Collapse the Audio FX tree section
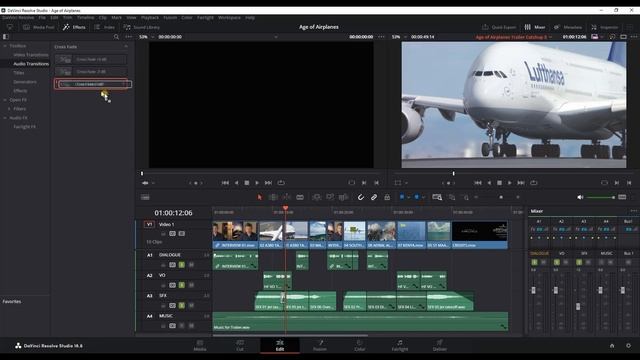640x360 pixels. pos(5,118)
